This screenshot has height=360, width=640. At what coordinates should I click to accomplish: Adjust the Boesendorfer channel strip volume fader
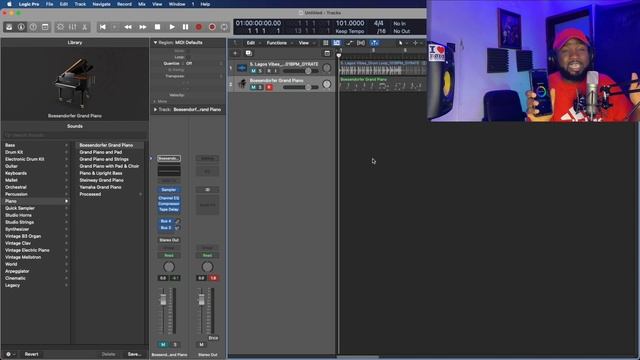[x=163, y=300]
